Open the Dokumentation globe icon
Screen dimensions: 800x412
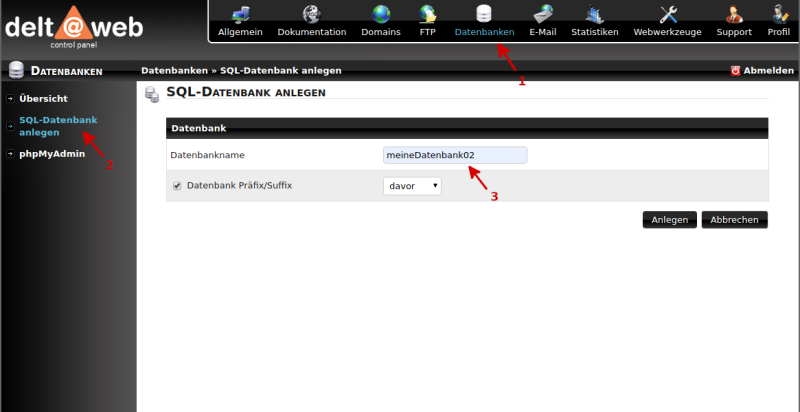pos(311,14)
